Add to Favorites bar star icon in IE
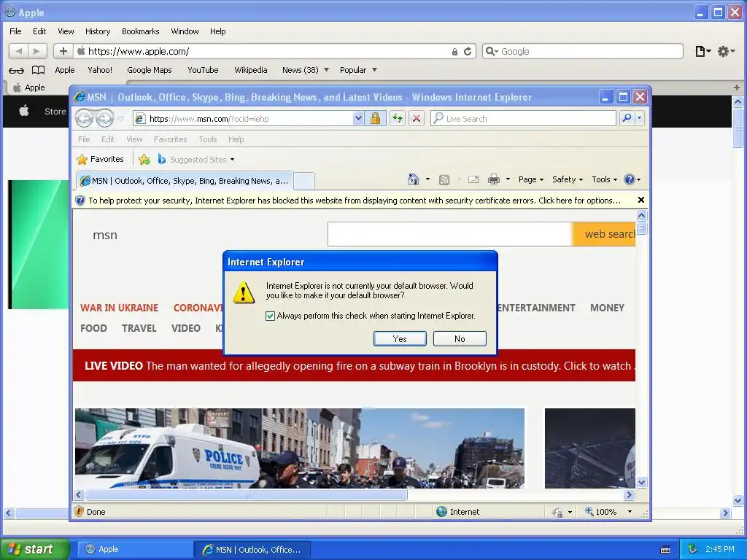Image resolution: width=747 pixels, height=560 pixels. click(144, 160)
